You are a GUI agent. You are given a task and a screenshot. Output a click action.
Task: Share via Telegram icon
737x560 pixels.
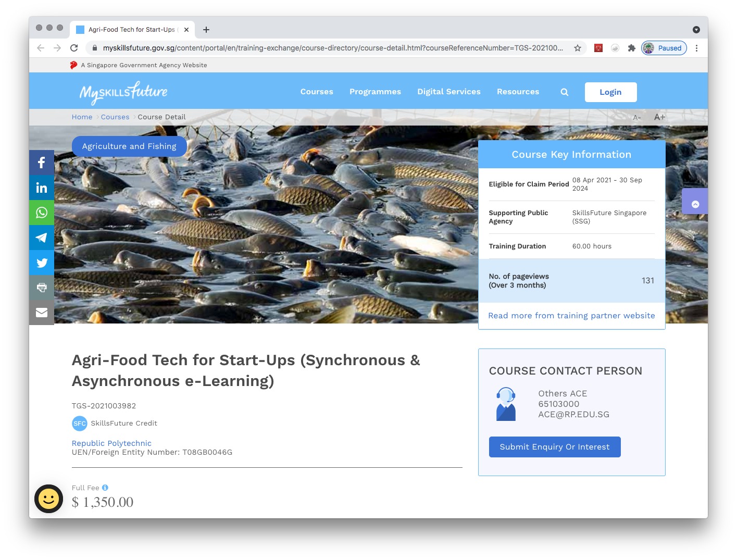point(42,238)
